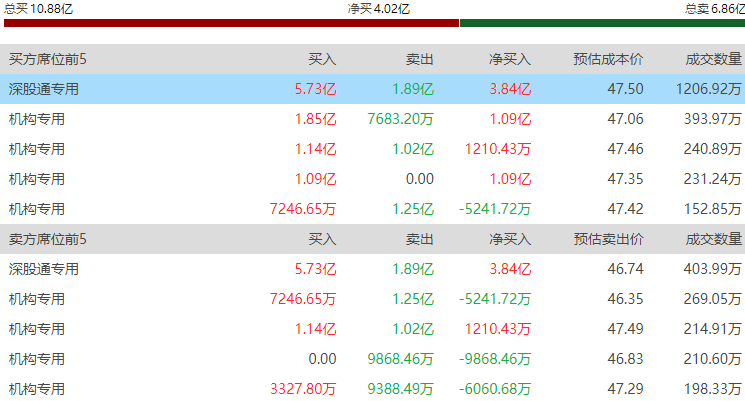Click the dark red total-buy bar
The width and height of the screenshot is (745, 401).
(231, 23)
